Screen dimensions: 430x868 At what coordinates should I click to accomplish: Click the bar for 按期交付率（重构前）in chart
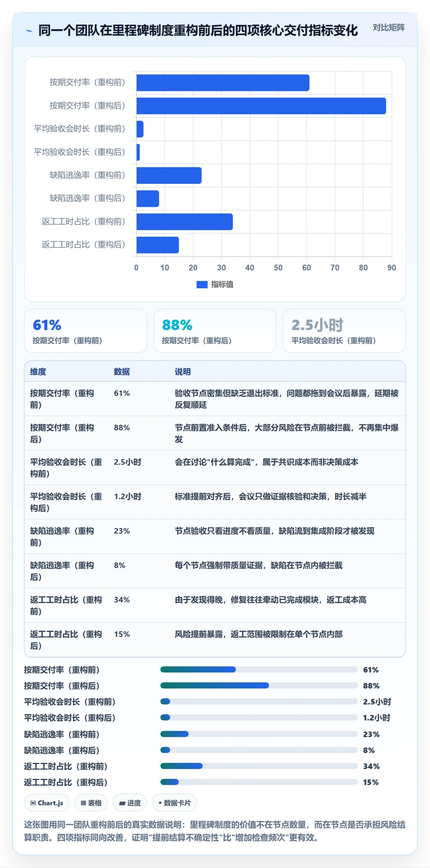pyautogui.click(x=223, y=83)
